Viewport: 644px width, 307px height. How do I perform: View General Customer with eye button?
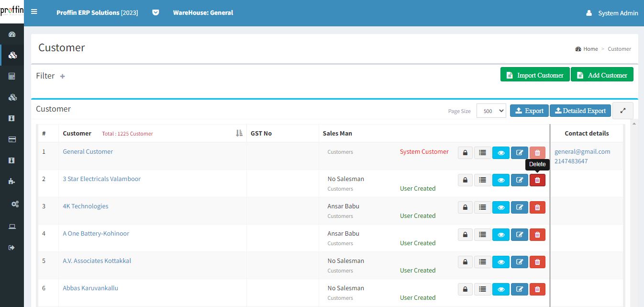(x=501, y=153)
